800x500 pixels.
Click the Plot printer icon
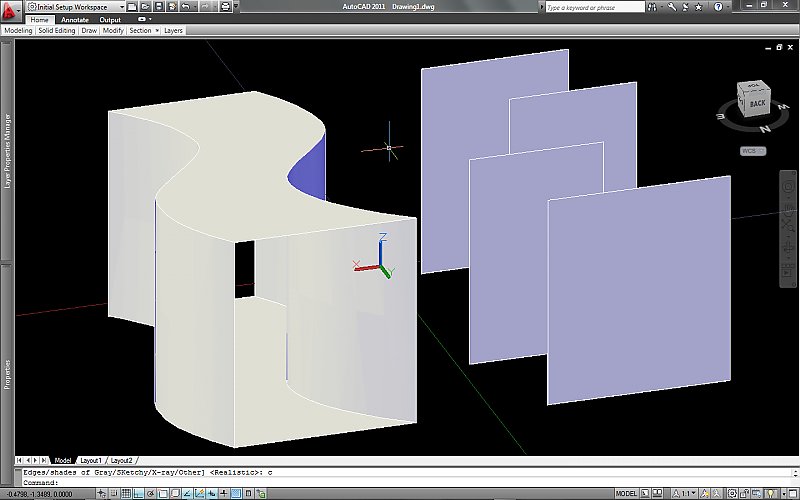225,7
